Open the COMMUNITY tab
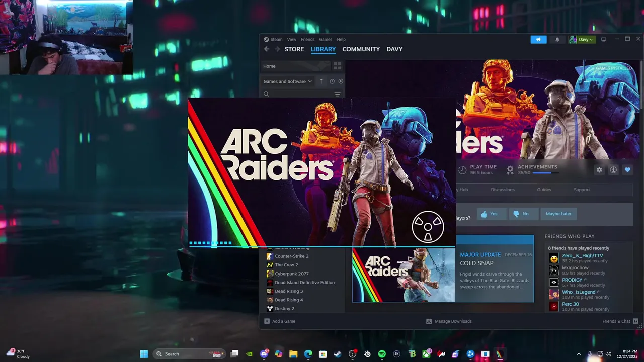Screen dimensions: 644x362 [361, 49]
